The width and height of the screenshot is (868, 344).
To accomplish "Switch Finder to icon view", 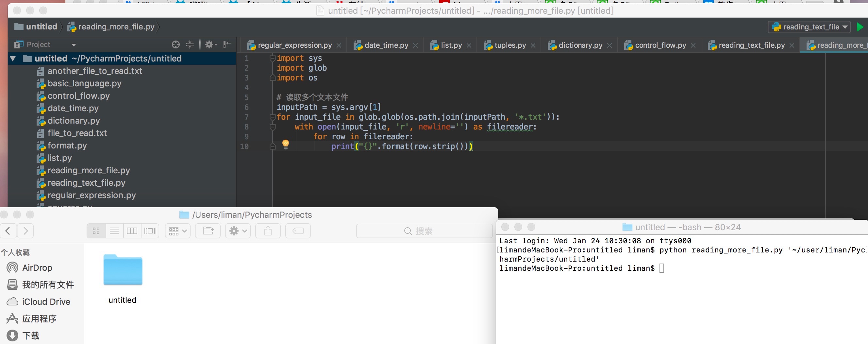I will click(96, 231).
